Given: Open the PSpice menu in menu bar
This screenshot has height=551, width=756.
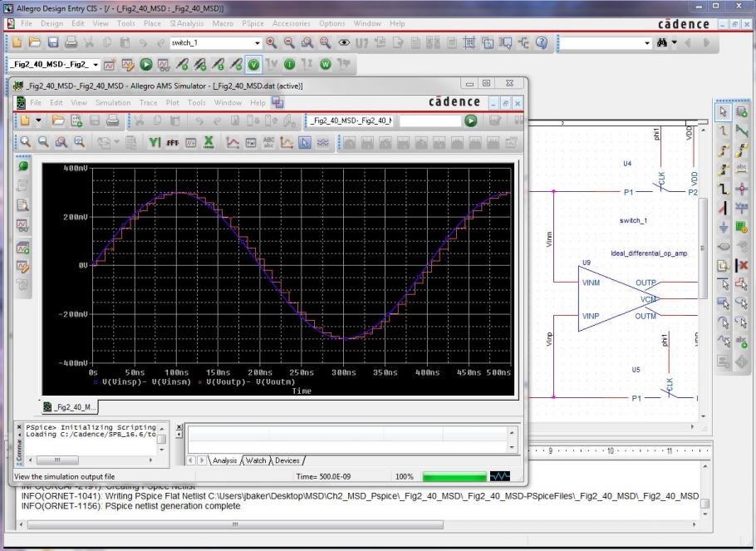Looking at the screenshot, I should [253, 23].
